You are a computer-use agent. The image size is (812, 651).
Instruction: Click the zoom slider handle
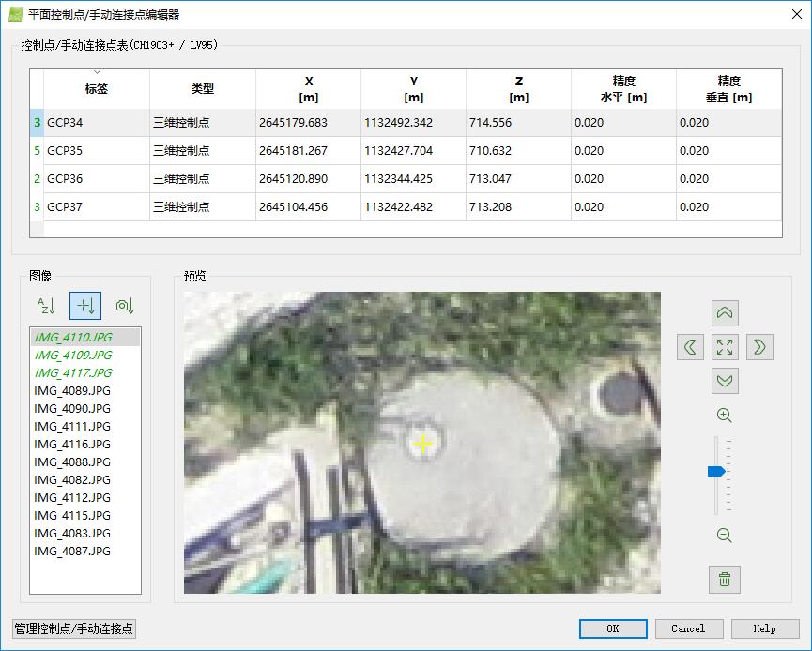(717, 472)
